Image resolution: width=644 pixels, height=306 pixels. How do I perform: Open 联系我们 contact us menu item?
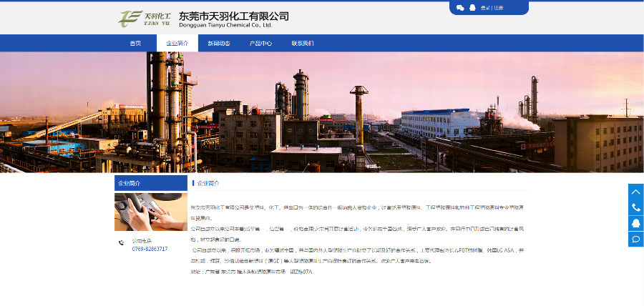coord(303,43)
